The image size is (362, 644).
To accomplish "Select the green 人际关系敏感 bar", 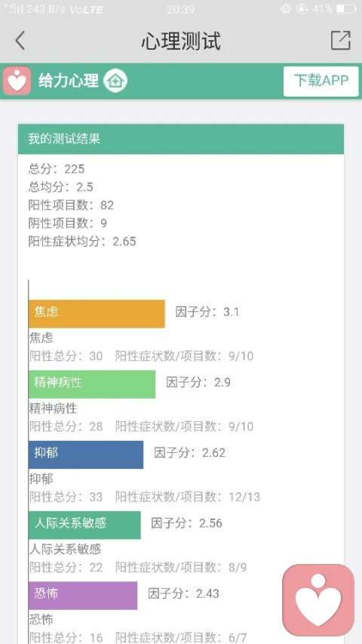I will coord(84,525).
